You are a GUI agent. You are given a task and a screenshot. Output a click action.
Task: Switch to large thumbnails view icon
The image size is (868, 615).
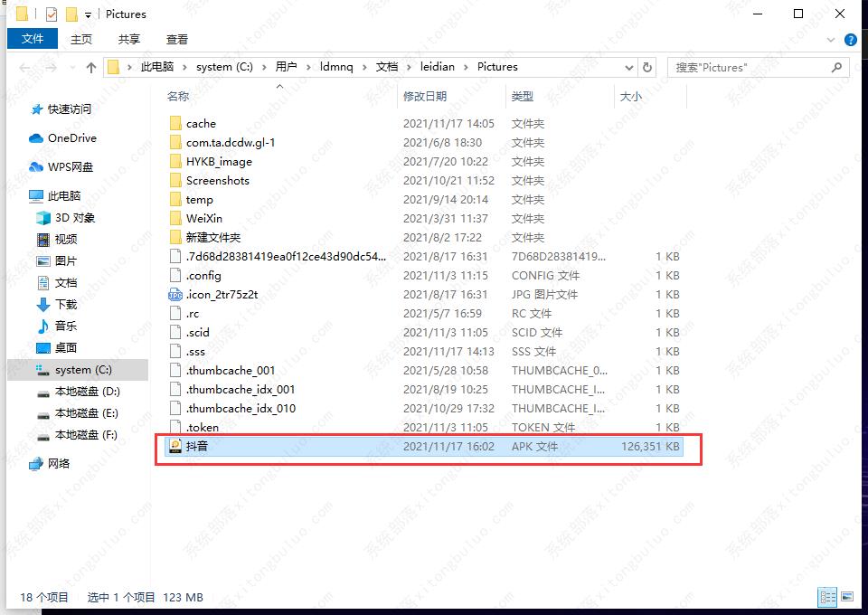click(x=847, y=597)
